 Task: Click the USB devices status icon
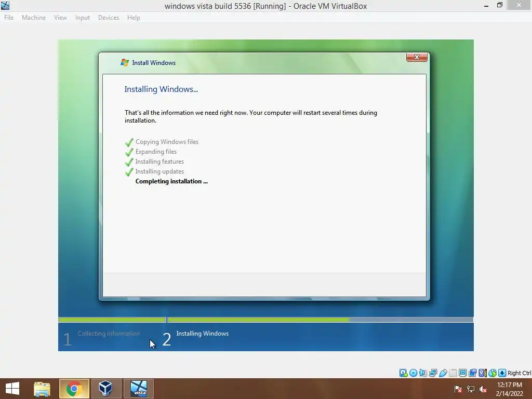(x=443, y=373)
